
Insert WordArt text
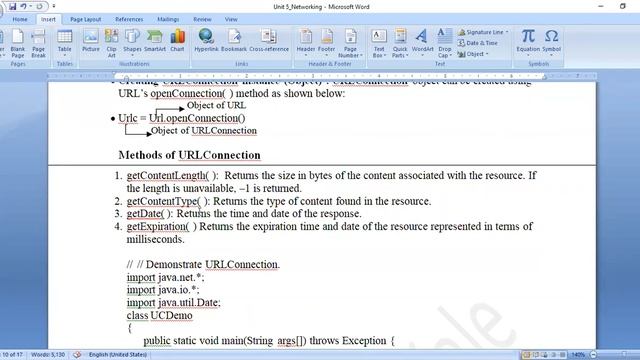422,43
